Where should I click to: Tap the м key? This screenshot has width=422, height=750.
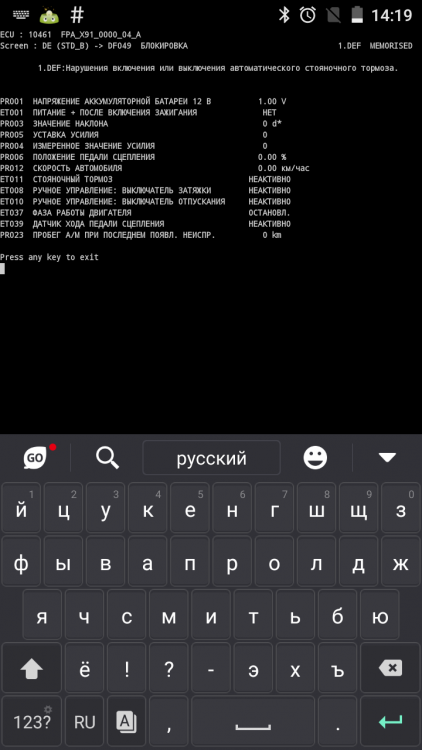(168, 615)
